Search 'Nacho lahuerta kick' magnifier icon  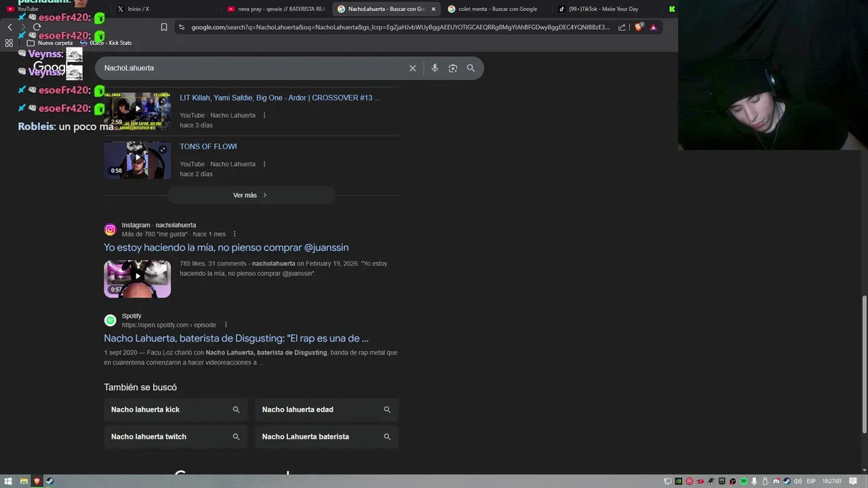236,409
